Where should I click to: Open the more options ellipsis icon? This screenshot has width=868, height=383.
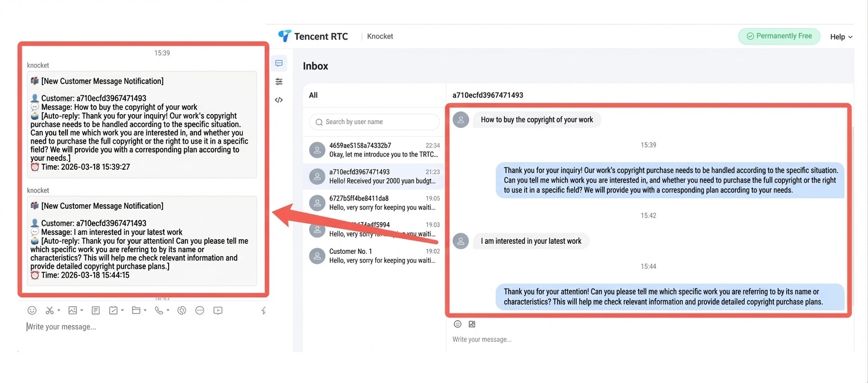tap(200, 310)
